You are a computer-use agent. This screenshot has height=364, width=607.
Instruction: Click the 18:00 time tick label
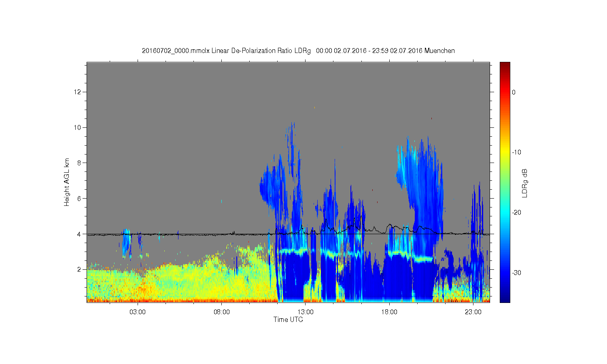pos(389,312)
